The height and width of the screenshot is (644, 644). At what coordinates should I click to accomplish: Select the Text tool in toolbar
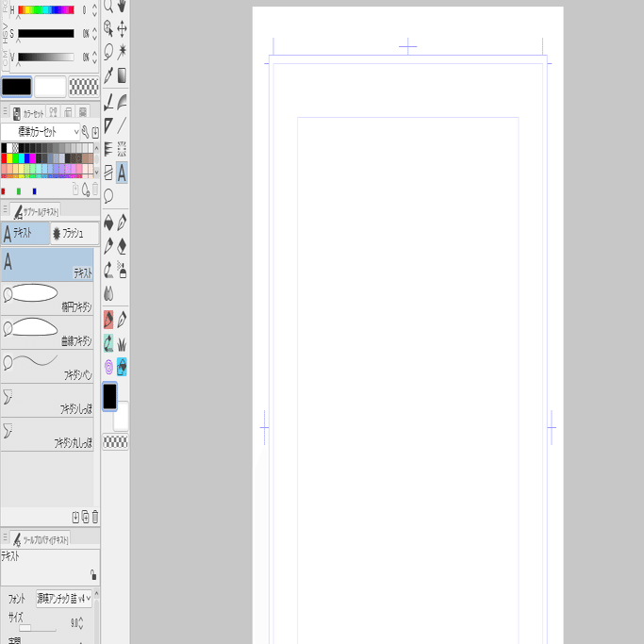click(x=122, y=173)
